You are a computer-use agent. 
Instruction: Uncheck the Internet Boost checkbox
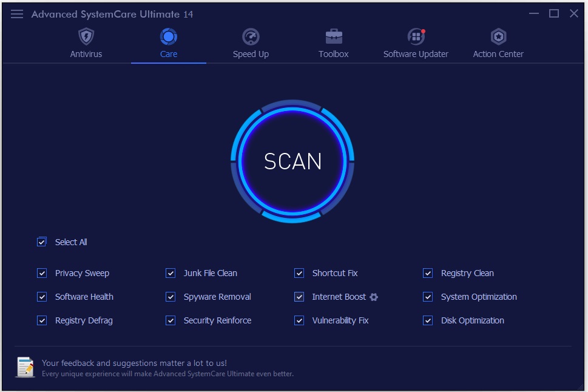299,297
